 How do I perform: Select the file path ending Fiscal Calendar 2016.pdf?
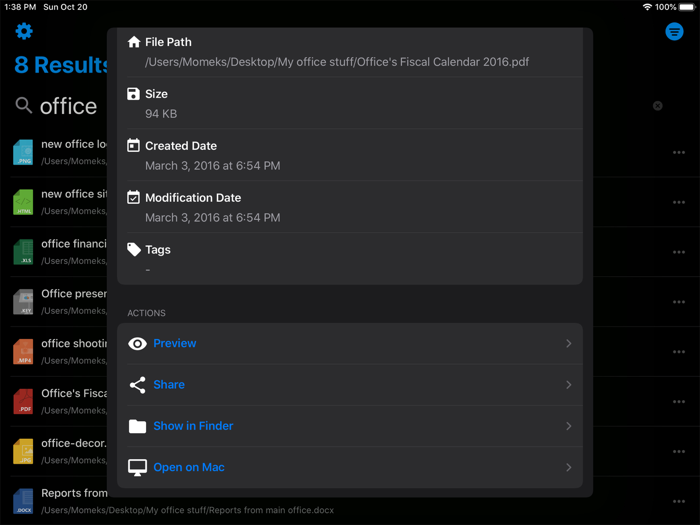337,62
